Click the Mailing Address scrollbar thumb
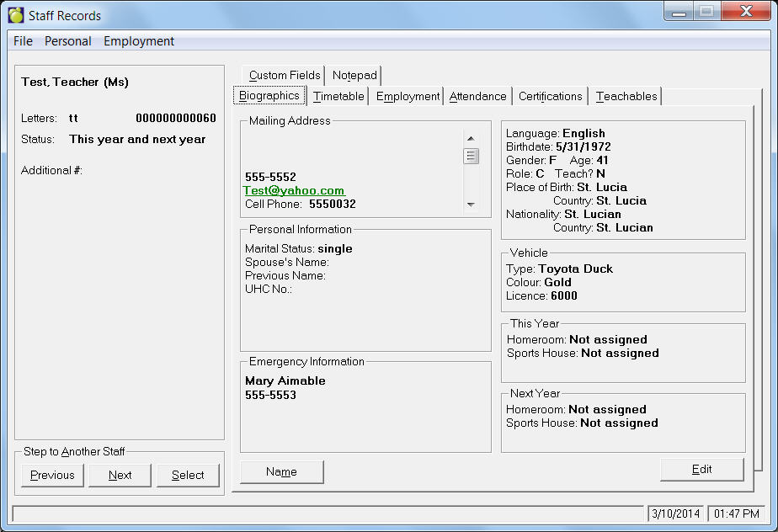The height and width of the screenshot is (532, 778). 471,156
